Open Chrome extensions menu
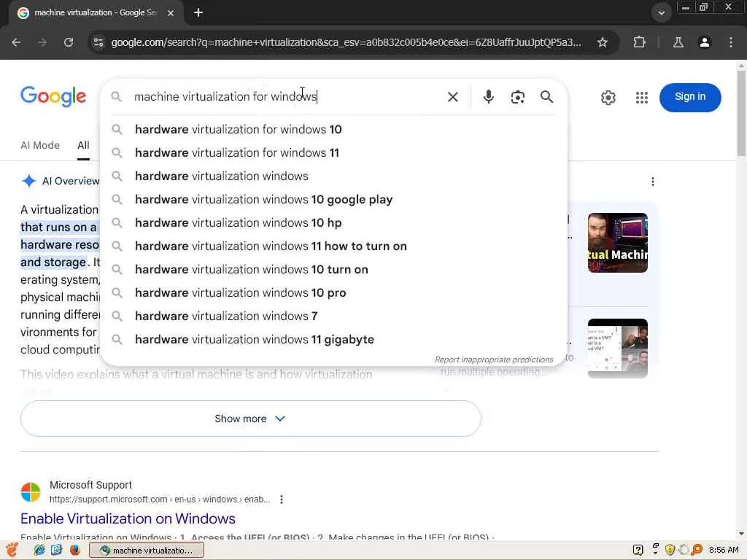The width and height of the screenshot is (747, 560). pyautogui.click(x=639, y=42)
